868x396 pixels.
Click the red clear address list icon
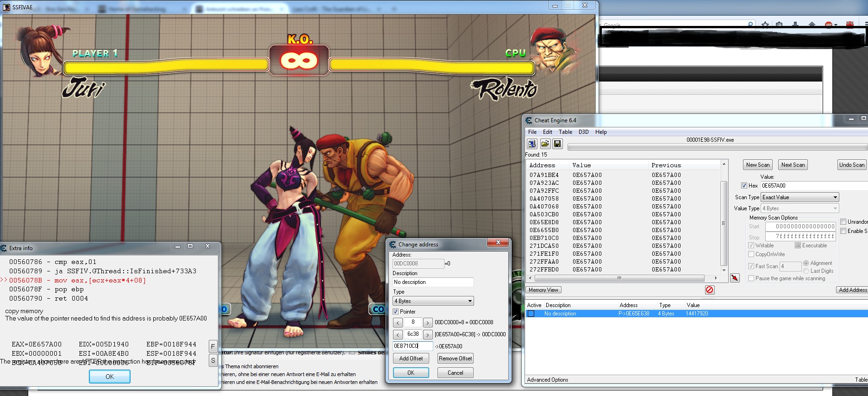click(x=710, y=290)
